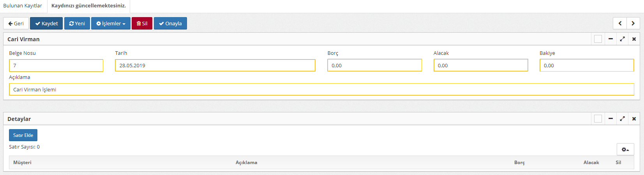The height and width of the screenshot is (175, 644).
Task: Switch to the Bulunan Kayıtlar tab
Action: pyautogui.click(x=23, y=6)
